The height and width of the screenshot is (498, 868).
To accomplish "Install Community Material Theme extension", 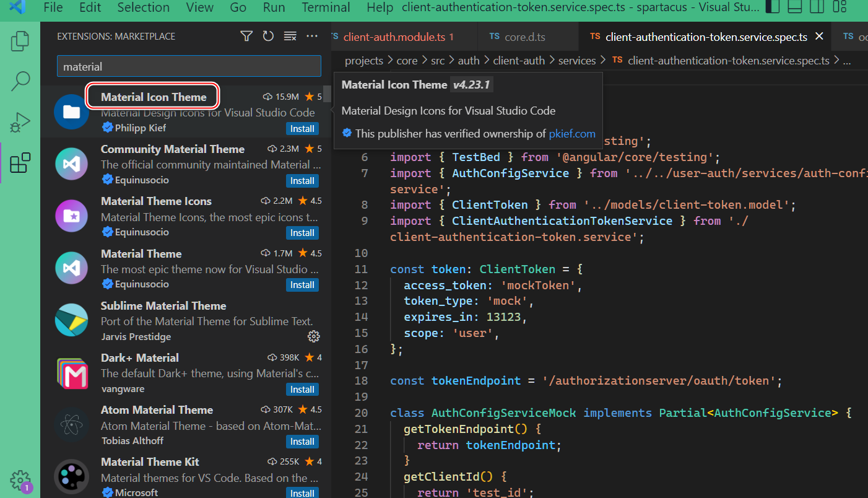I will 302,181.
